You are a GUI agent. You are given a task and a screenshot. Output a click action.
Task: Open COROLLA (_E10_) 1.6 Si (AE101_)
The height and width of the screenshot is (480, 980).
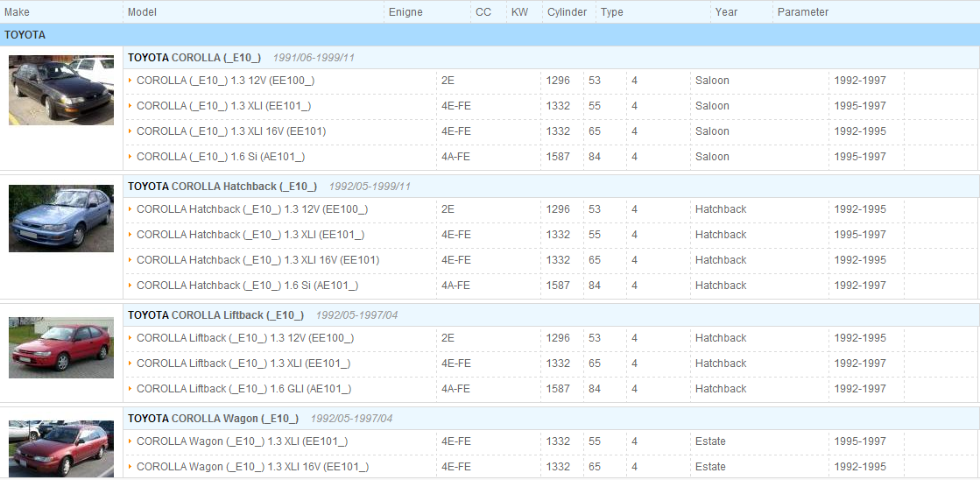(221, 157)
